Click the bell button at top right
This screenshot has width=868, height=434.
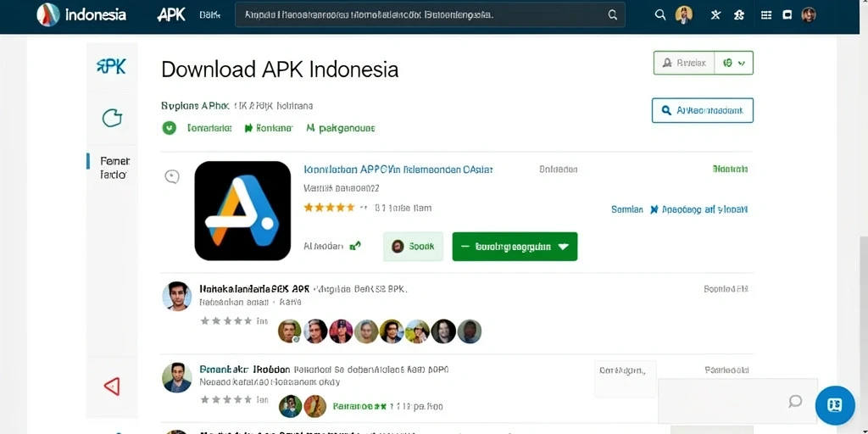point(684,63)
